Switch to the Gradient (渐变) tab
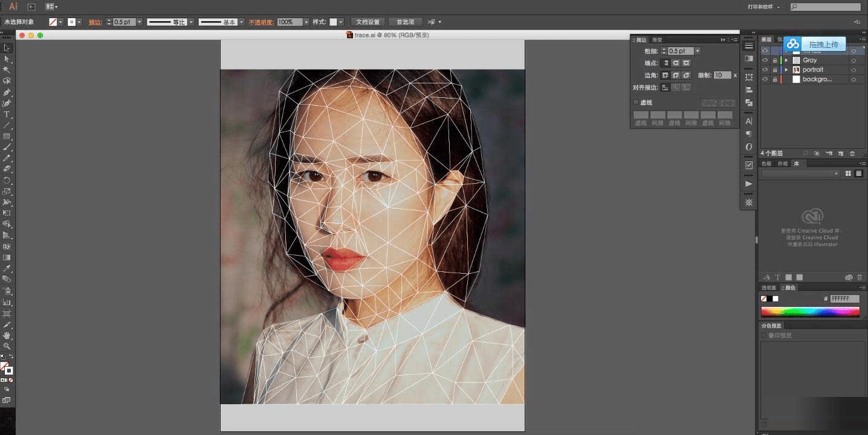868x435 pixels. [656, 40]
